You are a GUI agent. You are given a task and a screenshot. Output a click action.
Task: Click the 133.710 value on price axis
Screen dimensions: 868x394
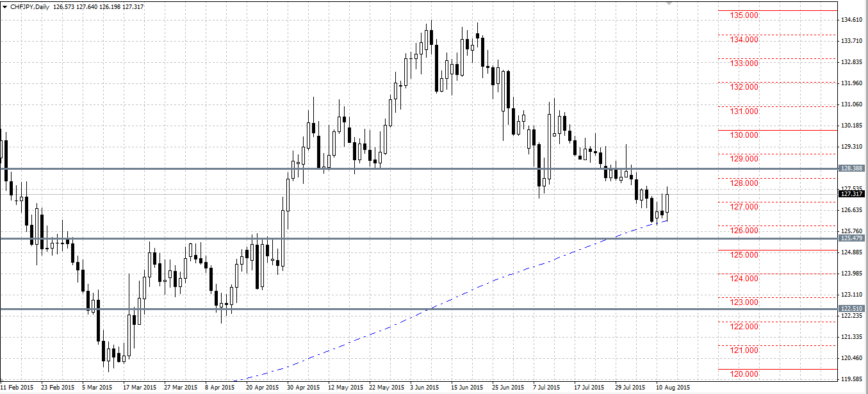(851, 41)
